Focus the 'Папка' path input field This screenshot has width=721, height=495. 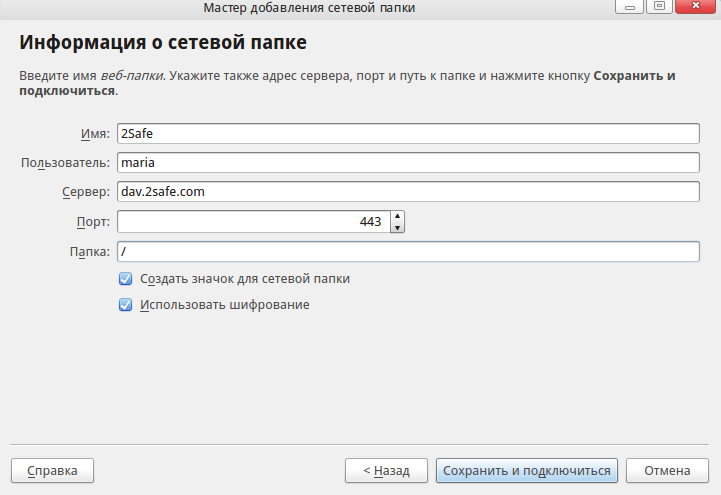click(408, 251)
